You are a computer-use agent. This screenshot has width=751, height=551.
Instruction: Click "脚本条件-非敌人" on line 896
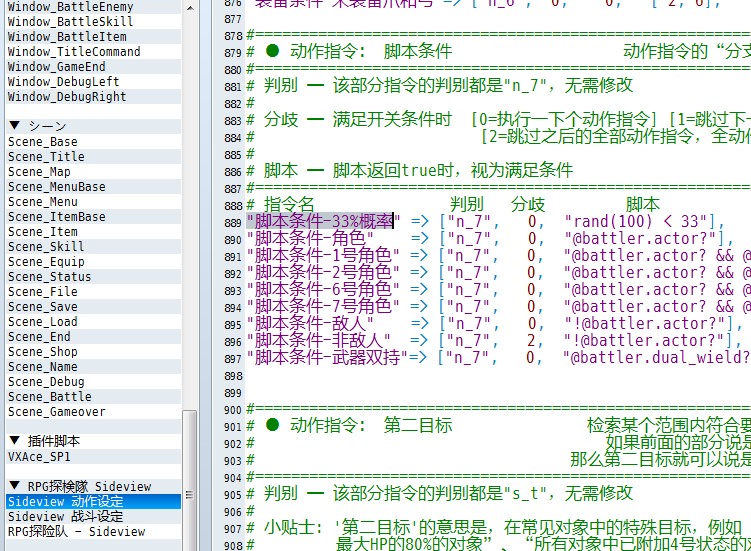tap(319, 340)
